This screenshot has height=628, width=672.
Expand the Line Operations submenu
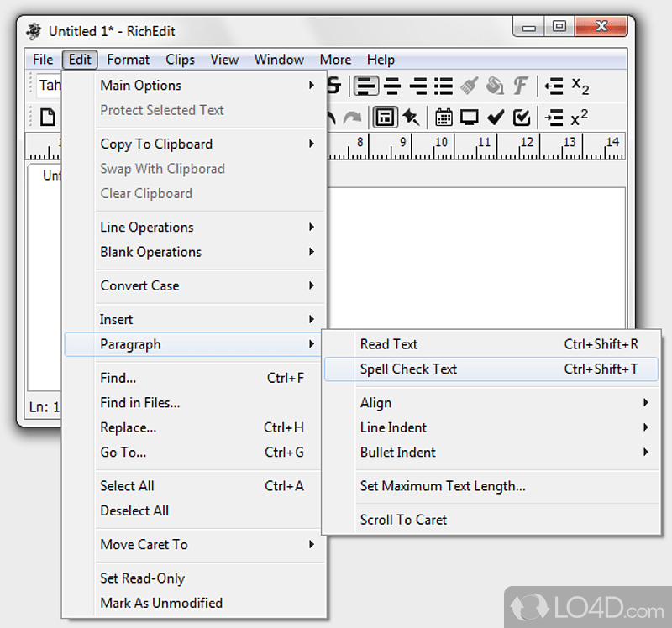tap(194, 227)
